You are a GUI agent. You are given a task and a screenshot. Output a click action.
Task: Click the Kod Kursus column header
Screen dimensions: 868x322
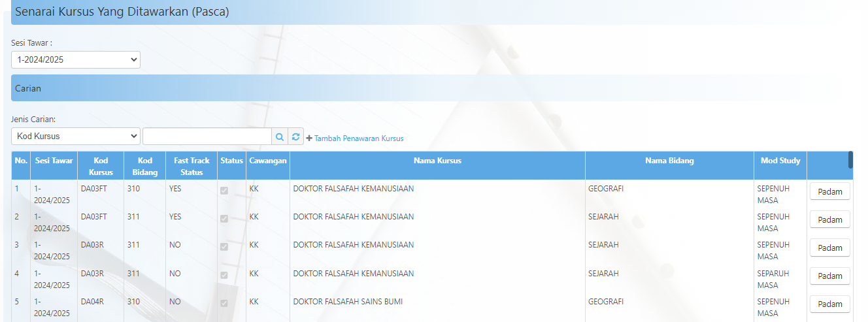point(100,166)
